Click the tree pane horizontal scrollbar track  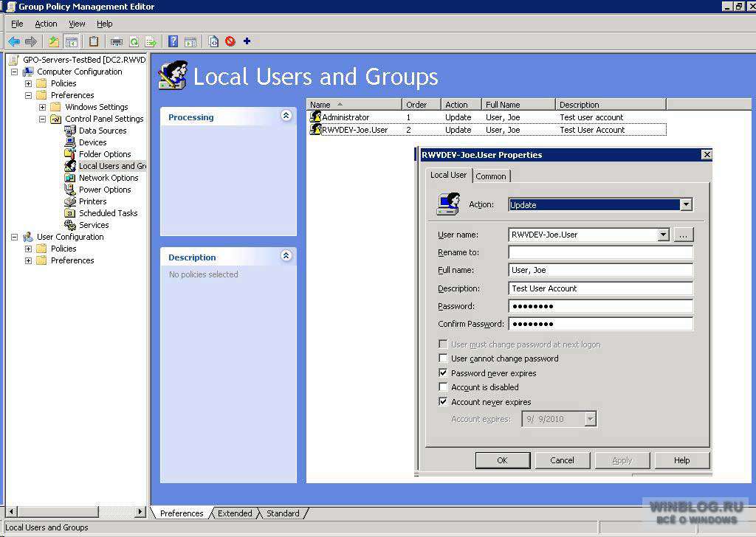[116, 511]
